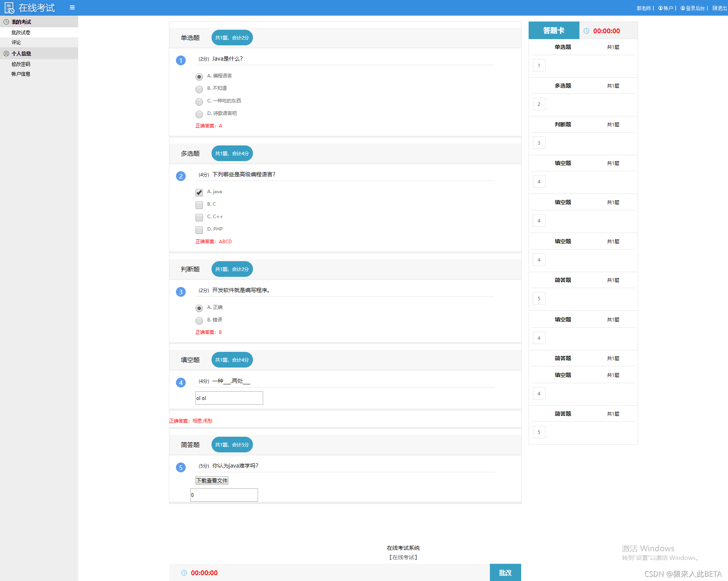Click the question text 你认为java难学吗?
This screenshot has width=728, height=581.
pyautogui.click(x=235, y=466)
